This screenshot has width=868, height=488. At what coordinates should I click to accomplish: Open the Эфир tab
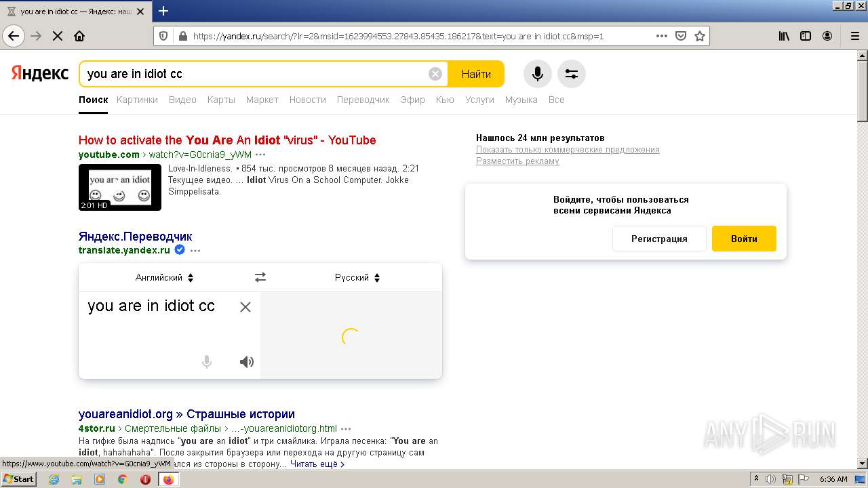[x=412, y=100]
